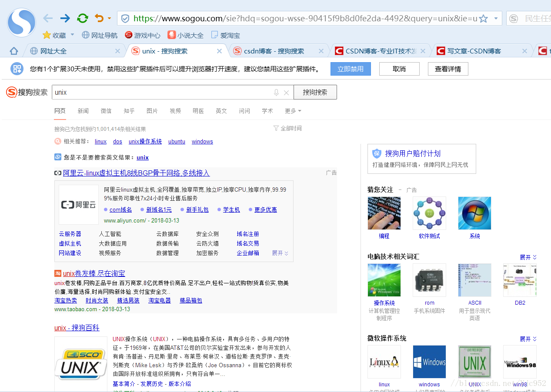Click the com域名 sublink

pos(120,209)
